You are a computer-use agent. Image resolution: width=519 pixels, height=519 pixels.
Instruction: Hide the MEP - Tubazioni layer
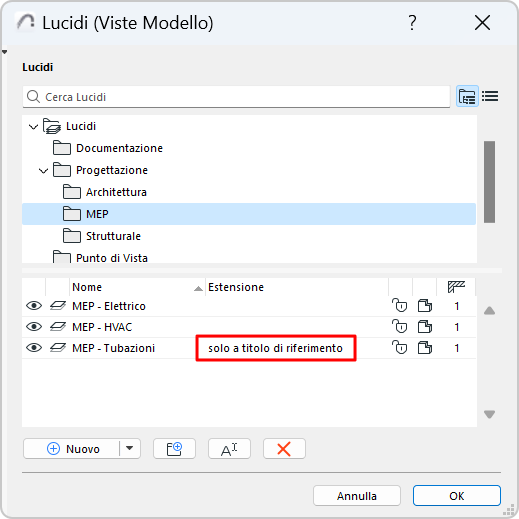point(34,348)
